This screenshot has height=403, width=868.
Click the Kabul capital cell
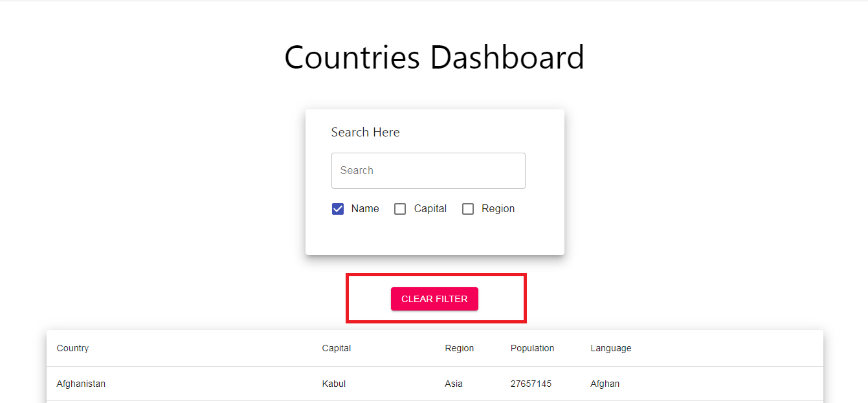(x=333, y=384)
